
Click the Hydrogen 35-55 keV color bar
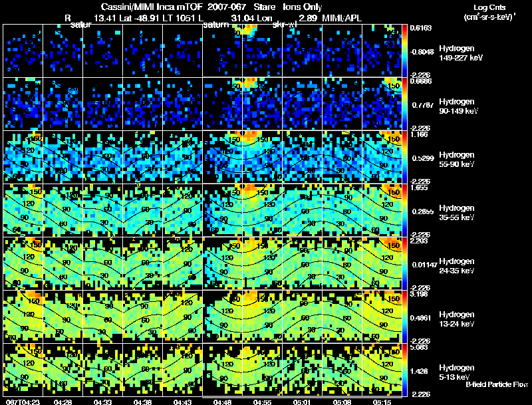pyautogui.click(x=404, y=210)
